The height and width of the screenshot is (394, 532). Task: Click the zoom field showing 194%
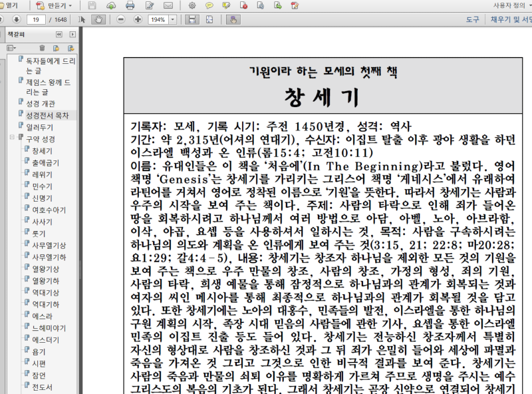158,20
